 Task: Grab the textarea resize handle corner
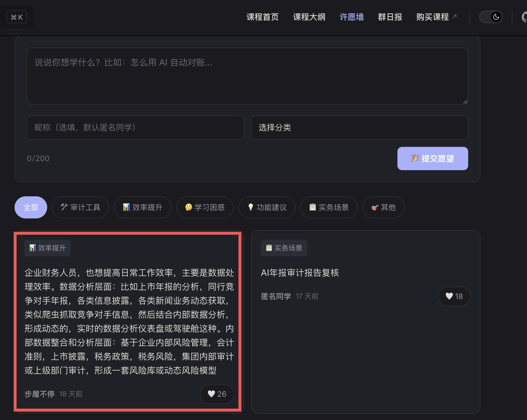(x=465, y=102)
